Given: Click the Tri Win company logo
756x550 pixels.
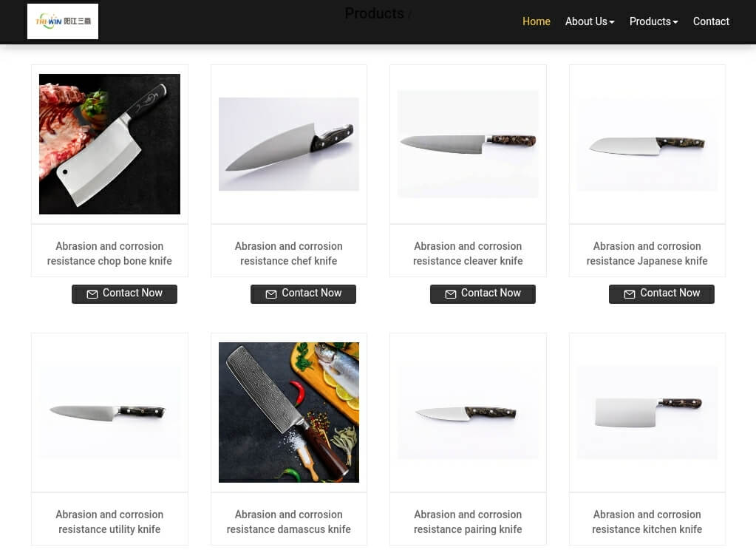Looking at the screenshot, I should pyautogui.click(x=63, y=21).
